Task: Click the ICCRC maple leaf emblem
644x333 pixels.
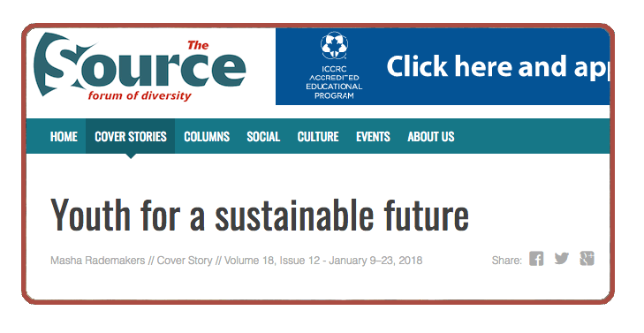Action: 334,45
